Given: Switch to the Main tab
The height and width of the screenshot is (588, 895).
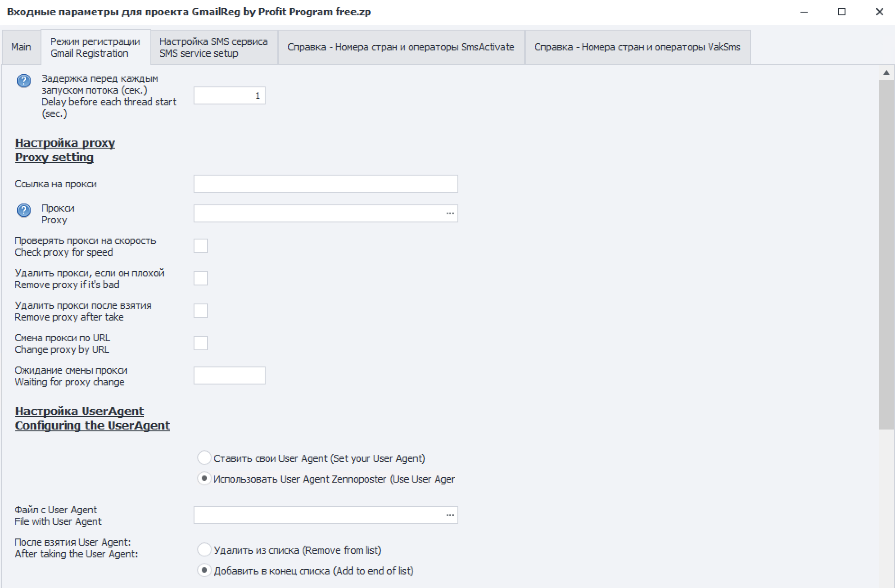Looking at the screenshot, I should click(21, 47).
